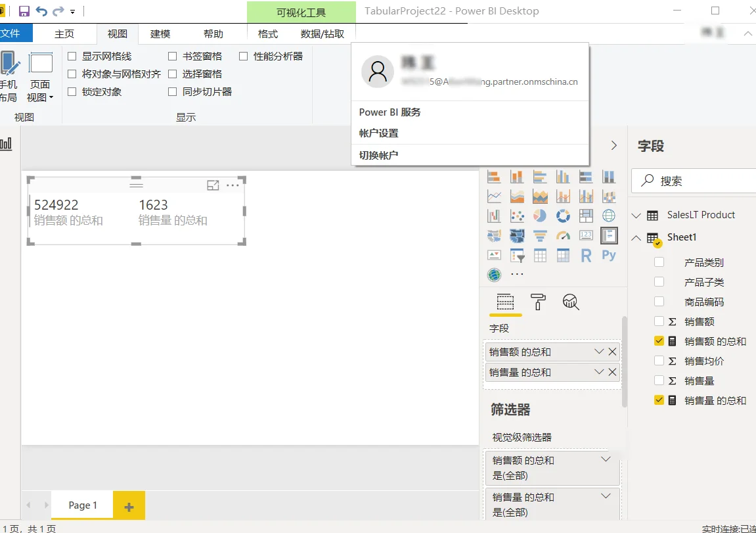This screenshot has width=756, height=533.
Task: Check the 选择窗格 option
Action: (x=172, y=74)
